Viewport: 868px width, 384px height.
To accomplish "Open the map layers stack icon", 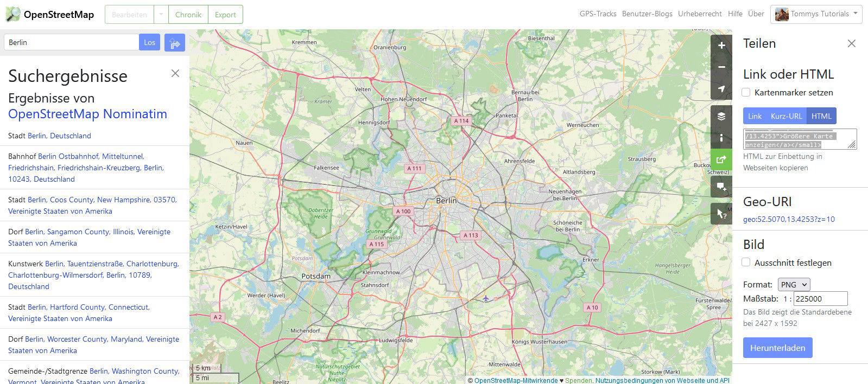I will 721,116.
